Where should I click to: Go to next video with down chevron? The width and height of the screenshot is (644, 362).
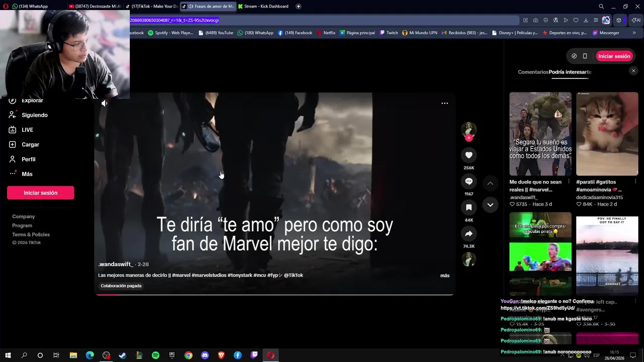(490, 205)
